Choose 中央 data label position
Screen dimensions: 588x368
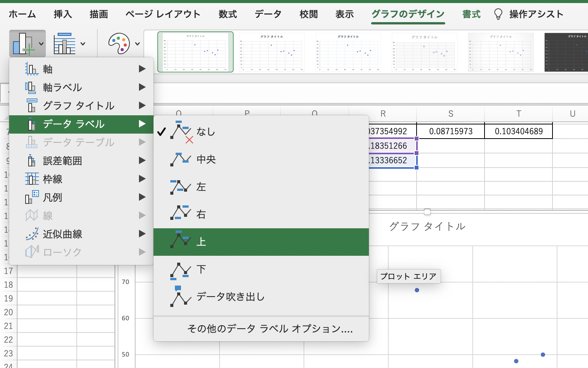(x=261, y=160)
